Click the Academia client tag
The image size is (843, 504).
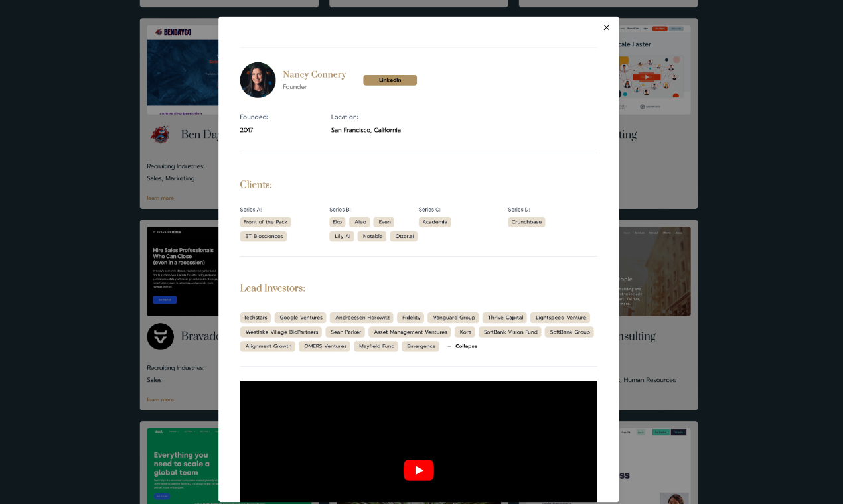(x=435, y=222)
